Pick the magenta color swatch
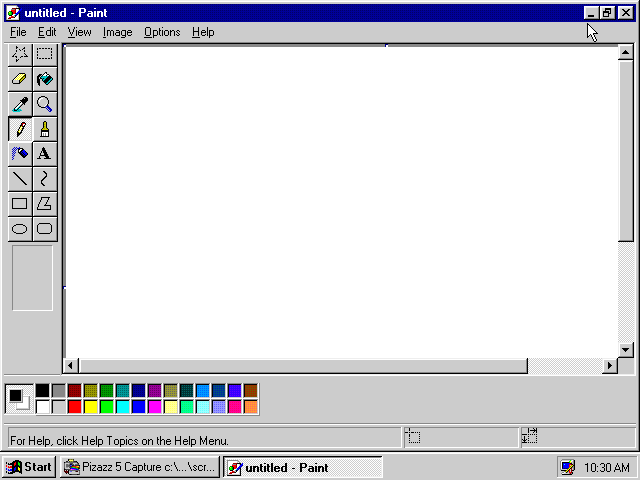This screenshot has width=640, height=480. 155,407
